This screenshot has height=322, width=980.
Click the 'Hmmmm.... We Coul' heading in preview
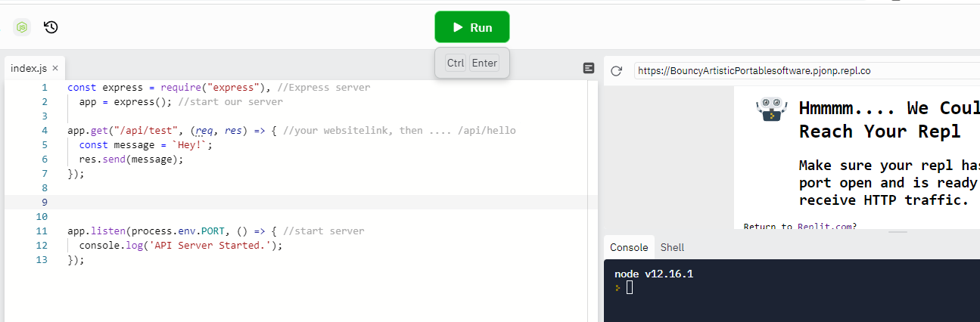point(889,107)
